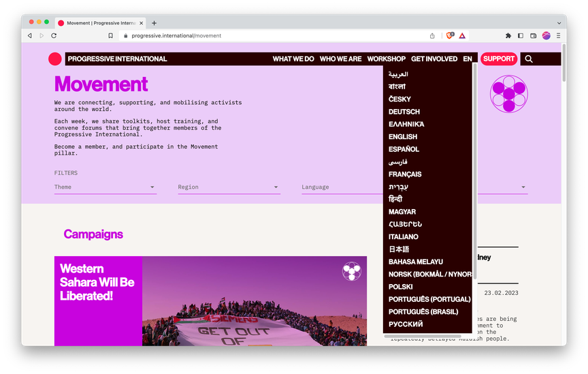Click the Western Sahara protest photo
Screen dimensions: 588x374
coord(255,301)
